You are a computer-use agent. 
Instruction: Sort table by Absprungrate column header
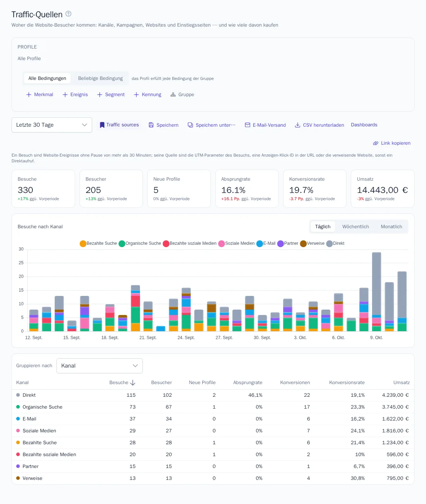[x=248, y=383]
